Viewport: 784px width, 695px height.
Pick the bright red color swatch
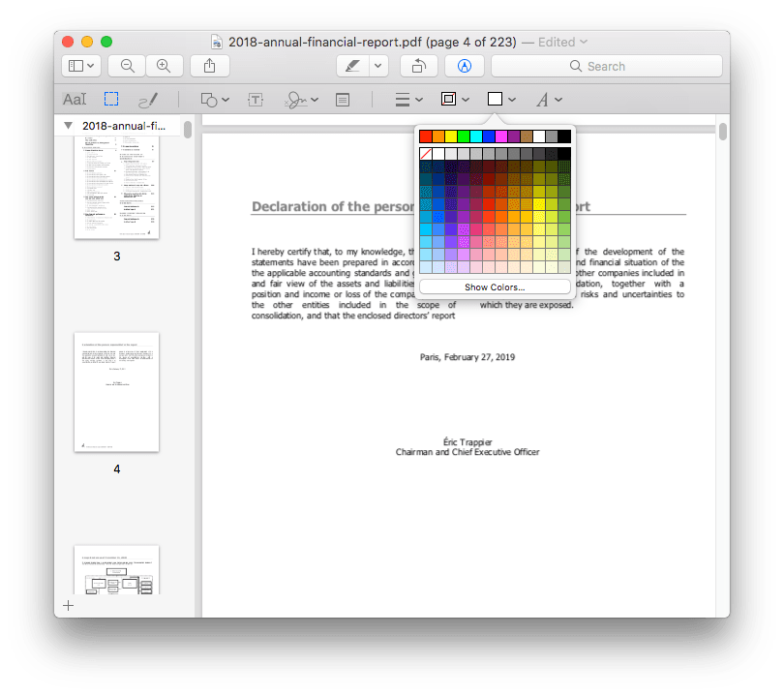click(426, 136)
